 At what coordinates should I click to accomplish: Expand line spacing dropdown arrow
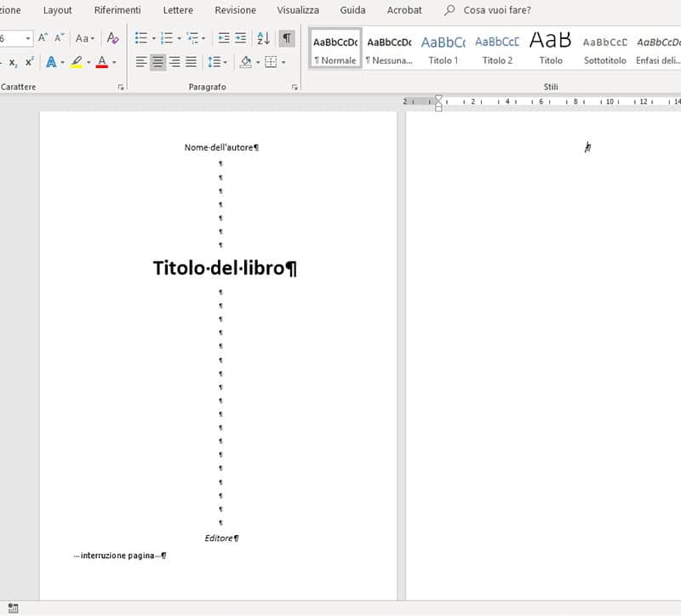[x=225, y=62]
